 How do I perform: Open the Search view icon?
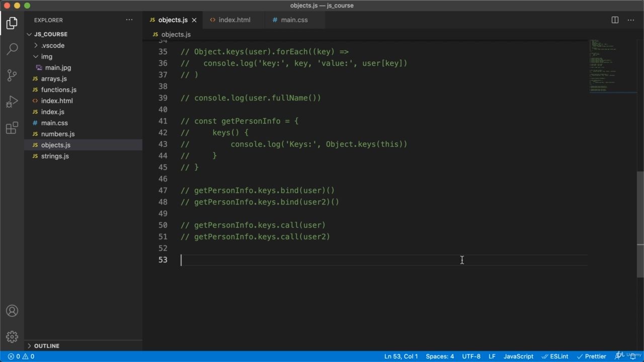[12, 49]
